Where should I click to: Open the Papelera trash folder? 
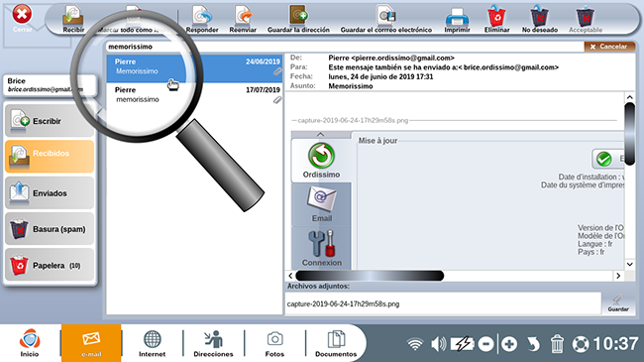(x=50, y=266)
